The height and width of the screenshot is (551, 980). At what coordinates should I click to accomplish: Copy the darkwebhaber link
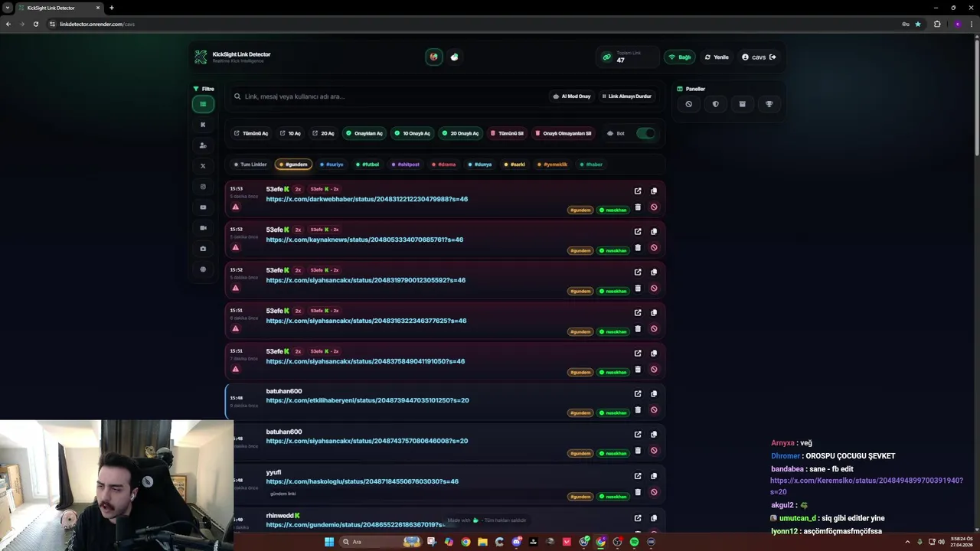[x=654, y=191]
